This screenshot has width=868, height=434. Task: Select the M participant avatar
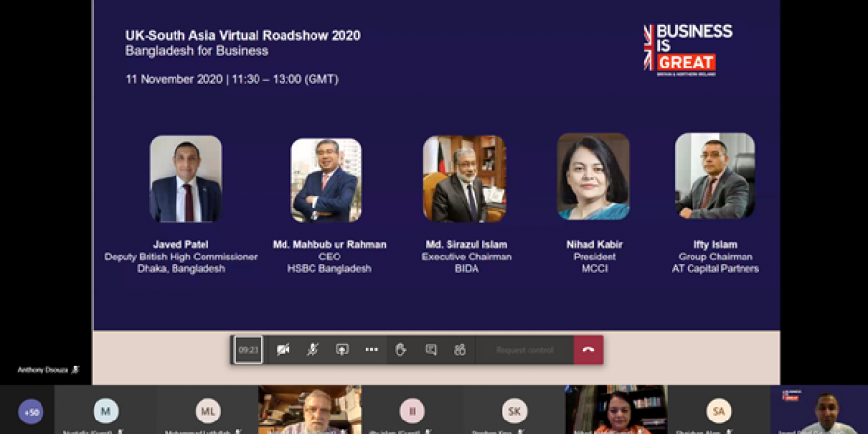(106, 411)
